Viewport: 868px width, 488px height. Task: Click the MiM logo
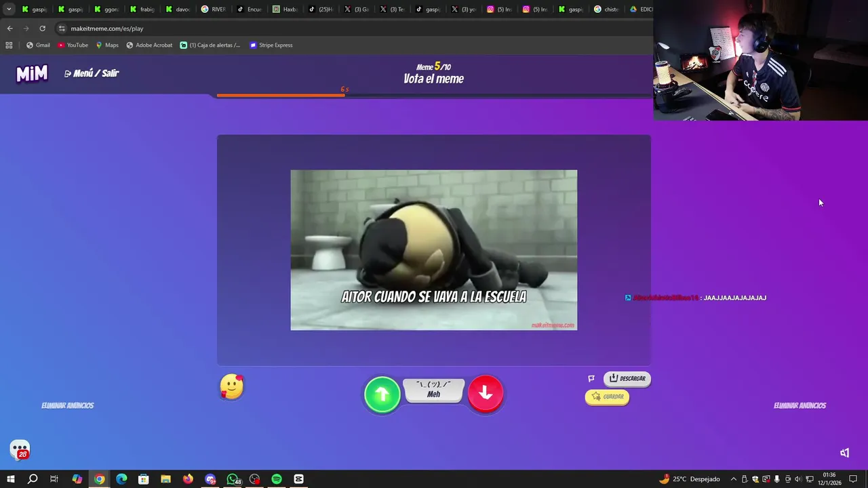32,73
